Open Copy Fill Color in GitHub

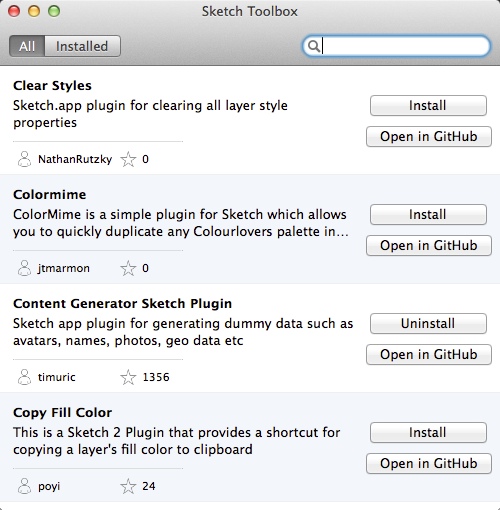coord(429,463)
